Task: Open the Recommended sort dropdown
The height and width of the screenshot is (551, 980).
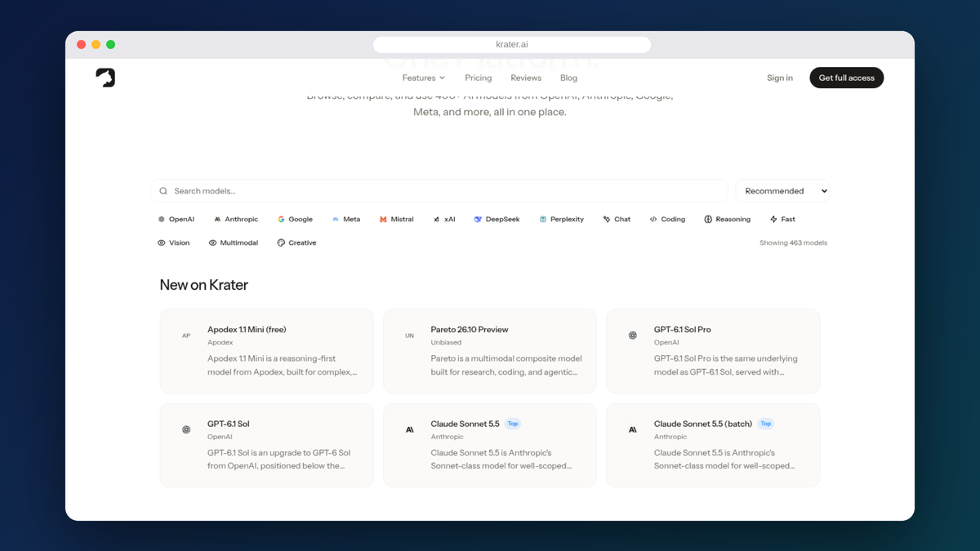Action: 782,191
